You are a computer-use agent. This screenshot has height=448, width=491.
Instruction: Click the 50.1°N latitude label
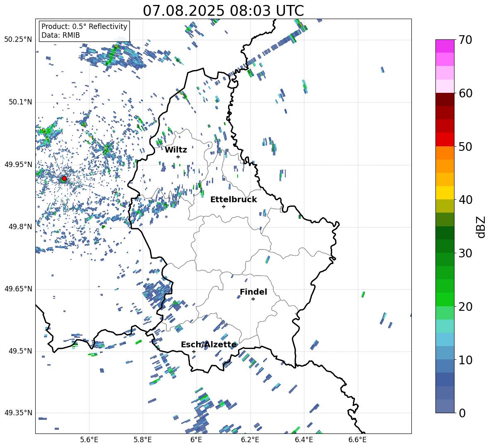[20, 102]
